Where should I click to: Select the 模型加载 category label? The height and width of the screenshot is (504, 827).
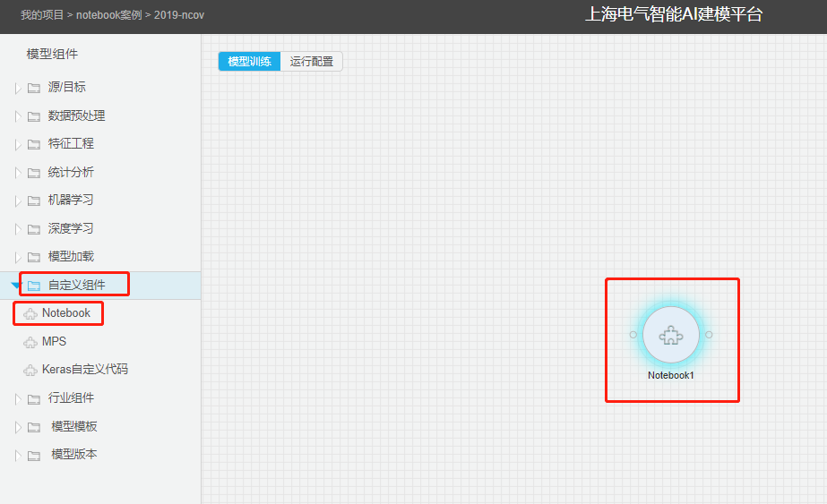click(71, 256)
